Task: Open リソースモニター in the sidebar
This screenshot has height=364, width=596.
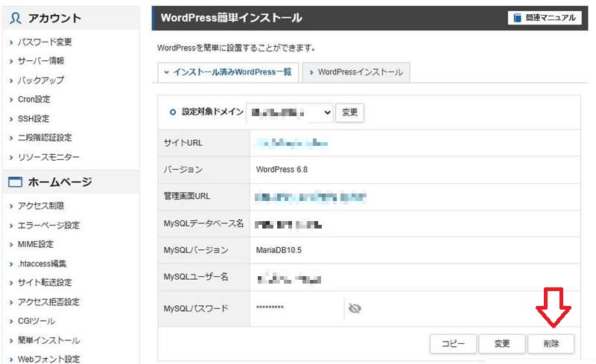Action: pyautogui.click(x=48, y=157)
